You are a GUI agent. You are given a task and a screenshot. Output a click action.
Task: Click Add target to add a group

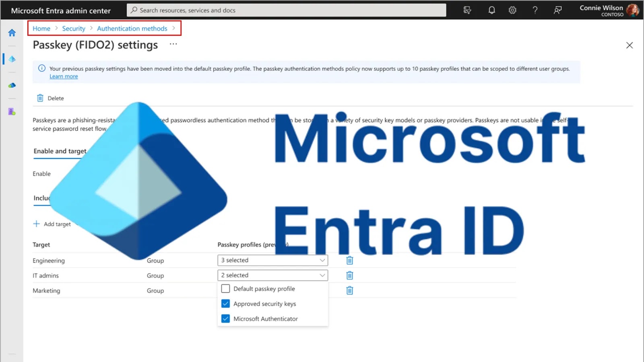tap(56, 224)
